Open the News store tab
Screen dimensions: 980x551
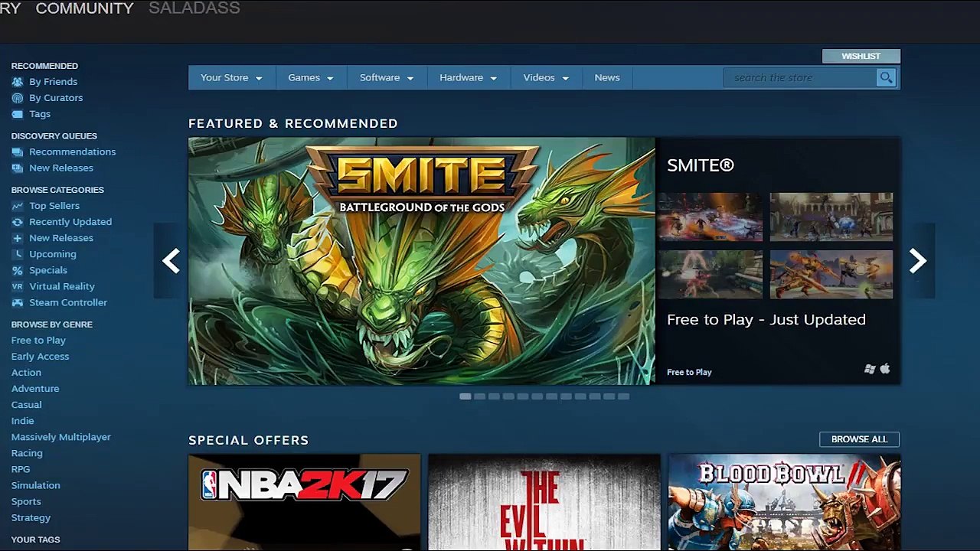(x=607, y=77)
